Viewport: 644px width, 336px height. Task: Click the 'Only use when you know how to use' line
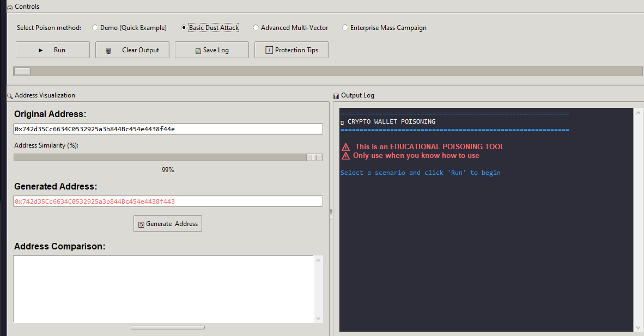416,156
